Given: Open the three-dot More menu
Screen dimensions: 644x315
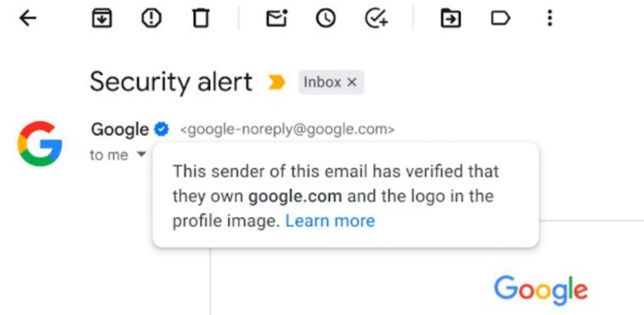Looking at the screenshot, I should pyautogui.click(x=550, y=19).
